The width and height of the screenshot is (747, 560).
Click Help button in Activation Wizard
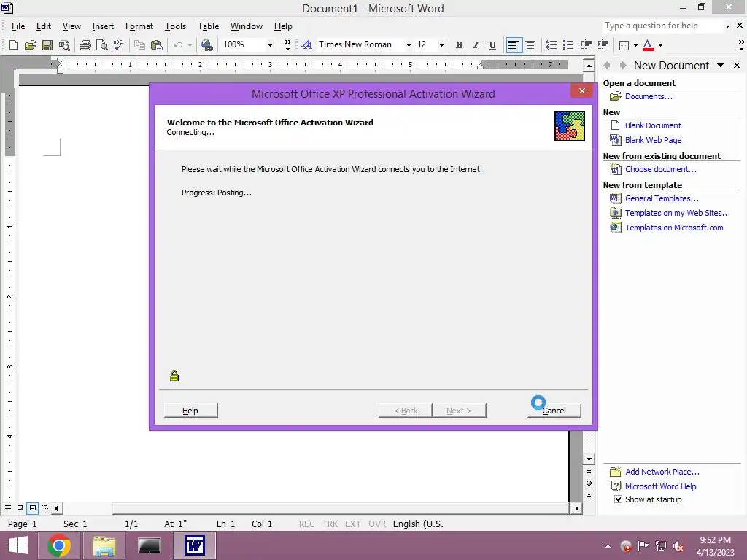(190, 411)
